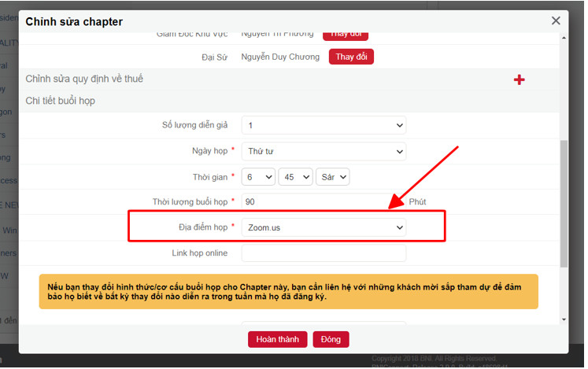Click the Chỉnh sửa quy định về thuế header
This screenshot has width=588, height=369.
(x=84, y=79)
